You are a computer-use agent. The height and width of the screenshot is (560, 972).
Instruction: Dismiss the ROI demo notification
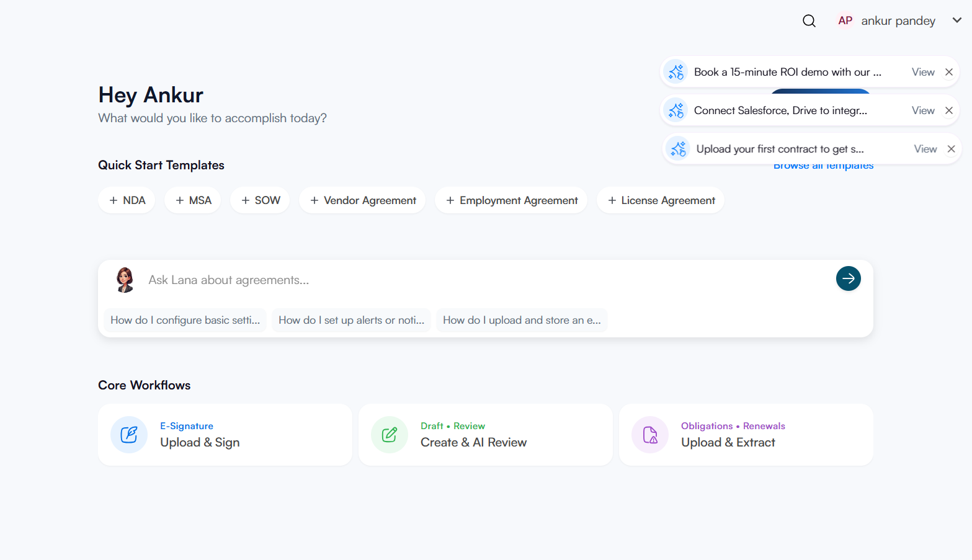tap(948, 71)
